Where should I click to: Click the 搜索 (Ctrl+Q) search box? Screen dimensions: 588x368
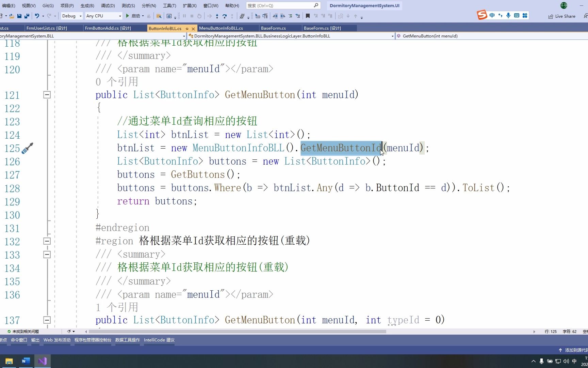coord(282,5)
